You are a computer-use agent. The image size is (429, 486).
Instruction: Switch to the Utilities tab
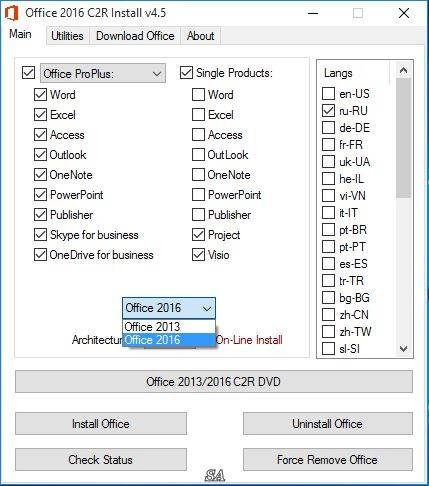click(67, 36)
